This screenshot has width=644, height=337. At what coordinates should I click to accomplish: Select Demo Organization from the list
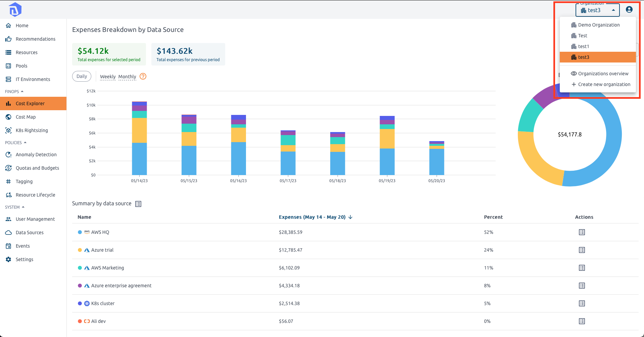pos(598,25)
